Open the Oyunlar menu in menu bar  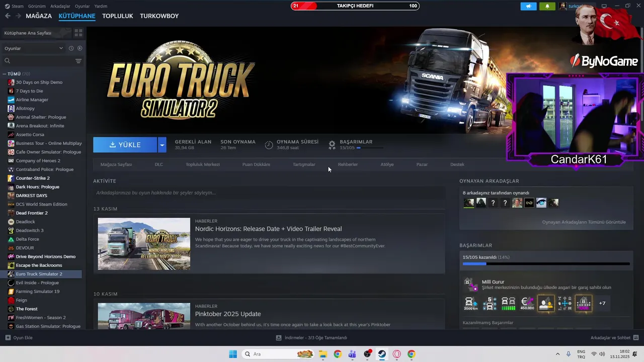click(x=83, y=6)
